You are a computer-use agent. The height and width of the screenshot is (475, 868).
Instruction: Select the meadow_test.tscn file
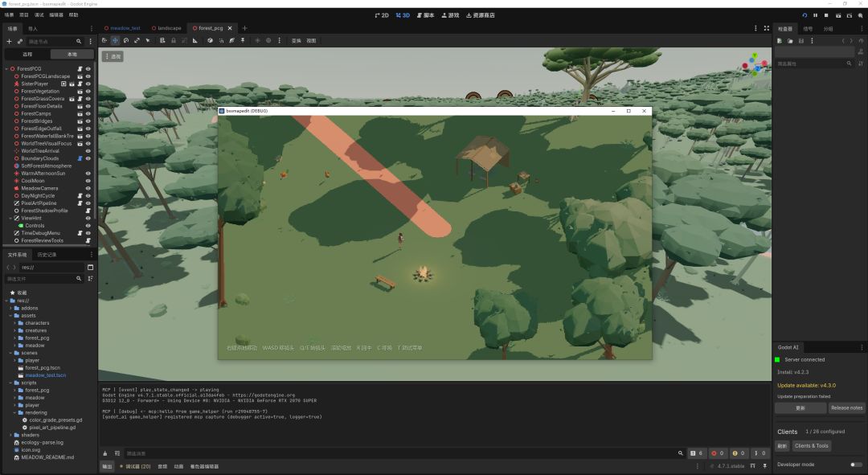click(x=45, y=375)
